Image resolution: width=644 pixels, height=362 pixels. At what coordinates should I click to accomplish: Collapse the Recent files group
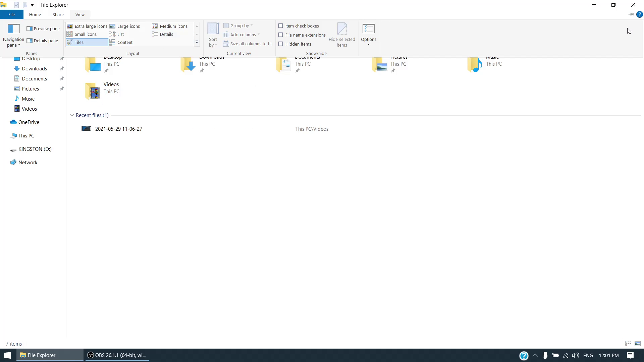tap(72, 115)
